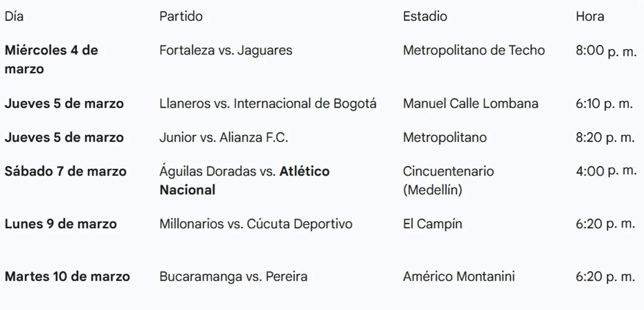This screenshot has height=310, width=644.
Task: Click the Millonarios vs. Cúcuta Deportivo match
Action: tap(256, 224)
